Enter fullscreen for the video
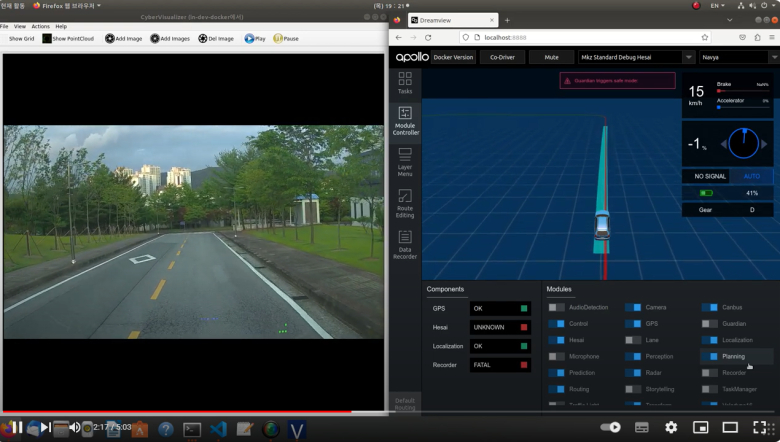This screenshot has width=780, height=442. click(x=760, y=427)
